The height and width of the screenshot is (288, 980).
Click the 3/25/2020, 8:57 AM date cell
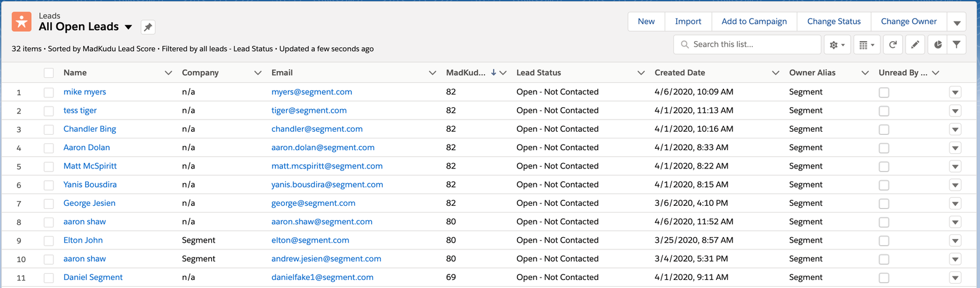click(694, 240)
